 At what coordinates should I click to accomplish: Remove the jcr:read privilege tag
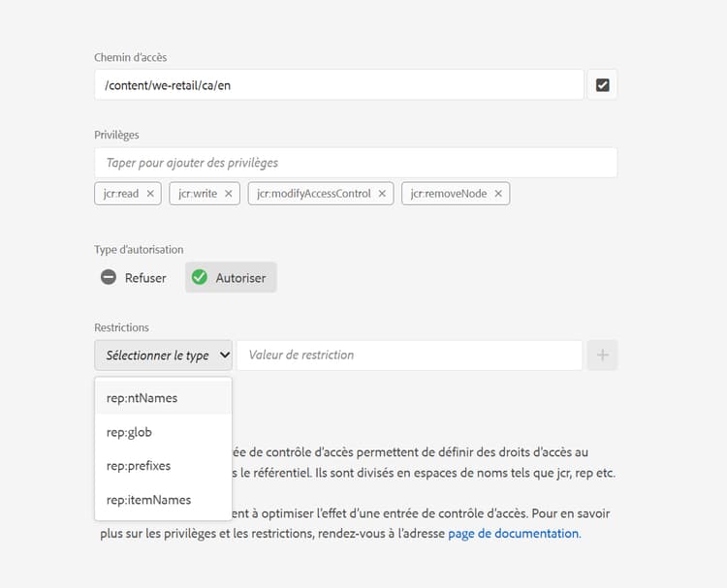coord(150,194)
